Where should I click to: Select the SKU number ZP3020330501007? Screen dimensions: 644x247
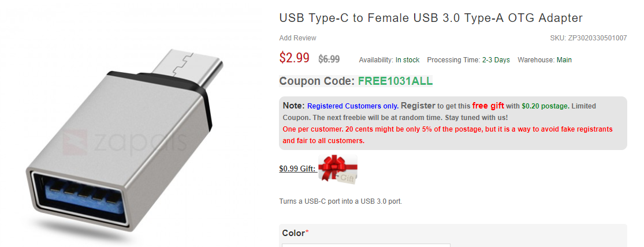click(x=598, y=38)
